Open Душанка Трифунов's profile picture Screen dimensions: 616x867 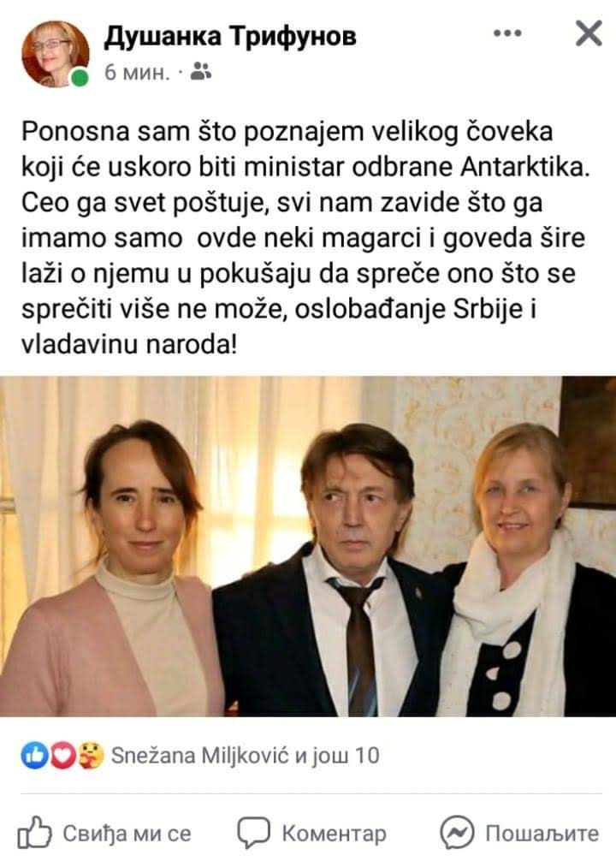click(56, 54)
